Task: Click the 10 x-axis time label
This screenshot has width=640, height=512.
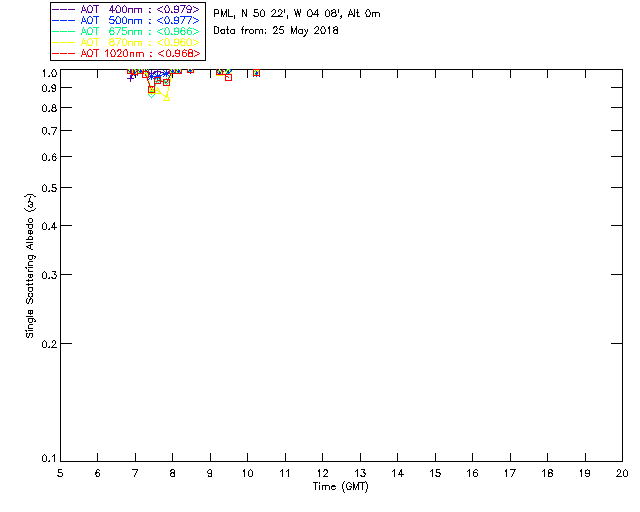Action: click(247, 473)
